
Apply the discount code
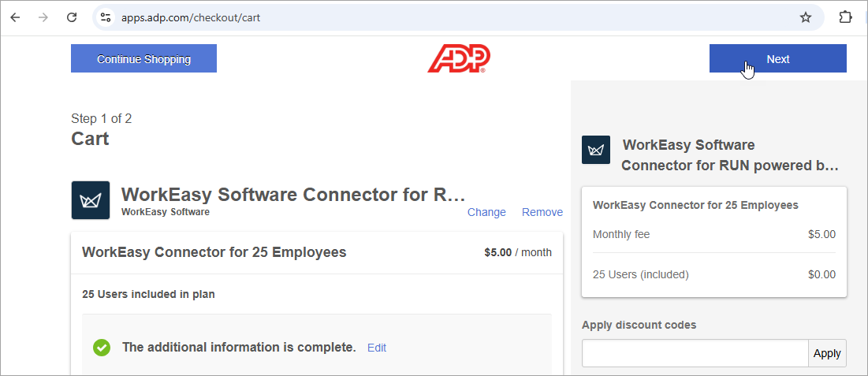pos(828,353)
